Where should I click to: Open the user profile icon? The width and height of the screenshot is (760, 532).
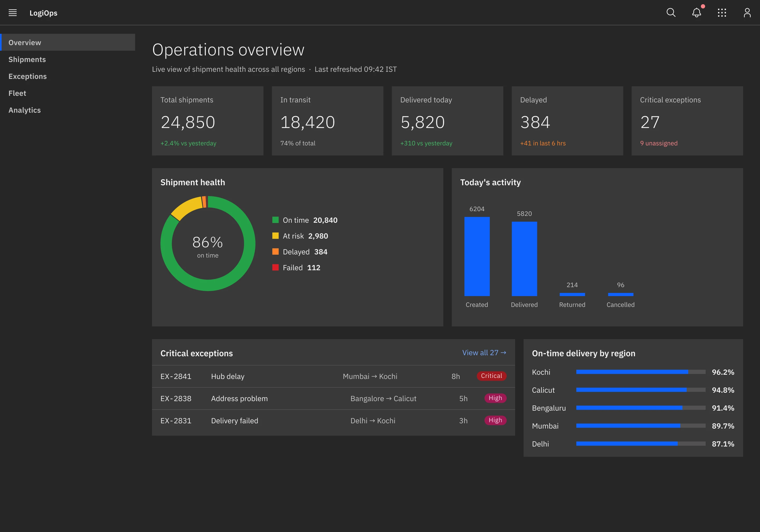tap(747, 13)
